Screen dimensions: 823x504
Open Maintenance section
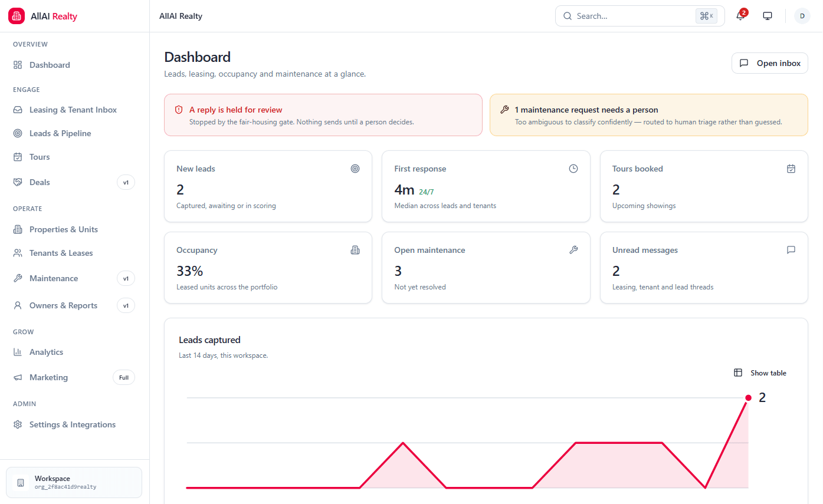75,278
